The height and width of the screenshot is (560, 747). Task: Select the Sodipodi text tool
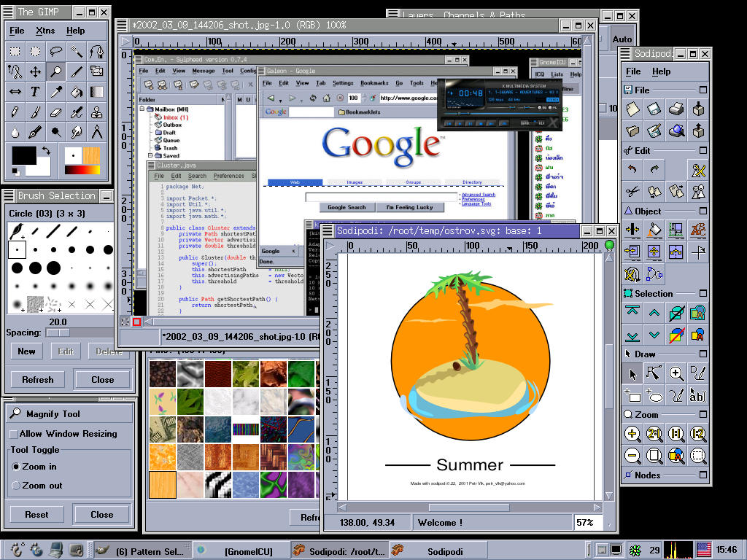[x=698, y=395]
